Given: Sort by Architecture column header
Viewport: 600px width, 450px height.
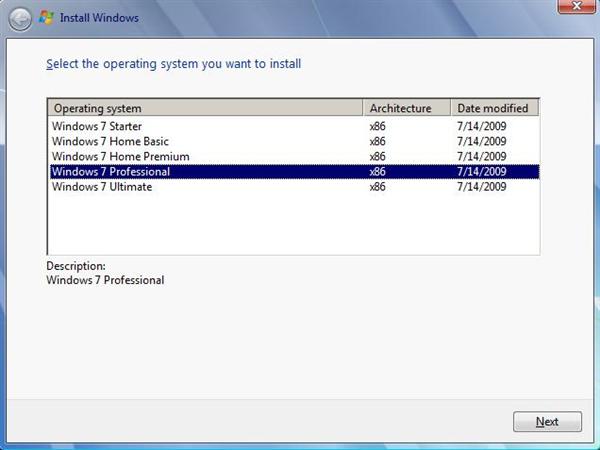Looking at the screenshot, I should pos(406,108).
